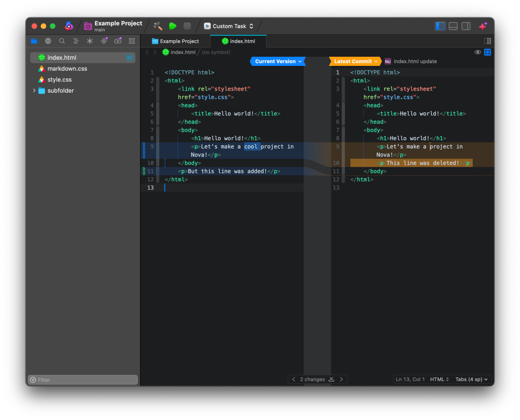Open the asterisk sidebar icon
This screenshot has height=420, width=520.
coord(90,41)
